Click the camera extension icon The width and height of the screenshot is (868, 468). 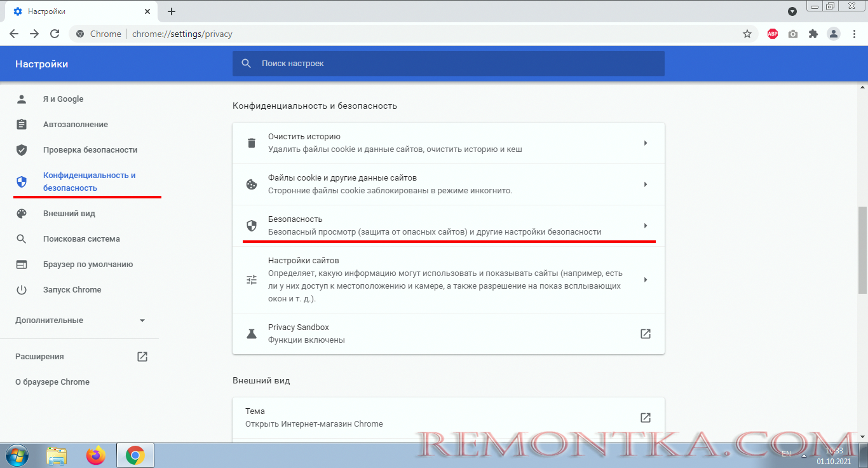click(792, 34)
